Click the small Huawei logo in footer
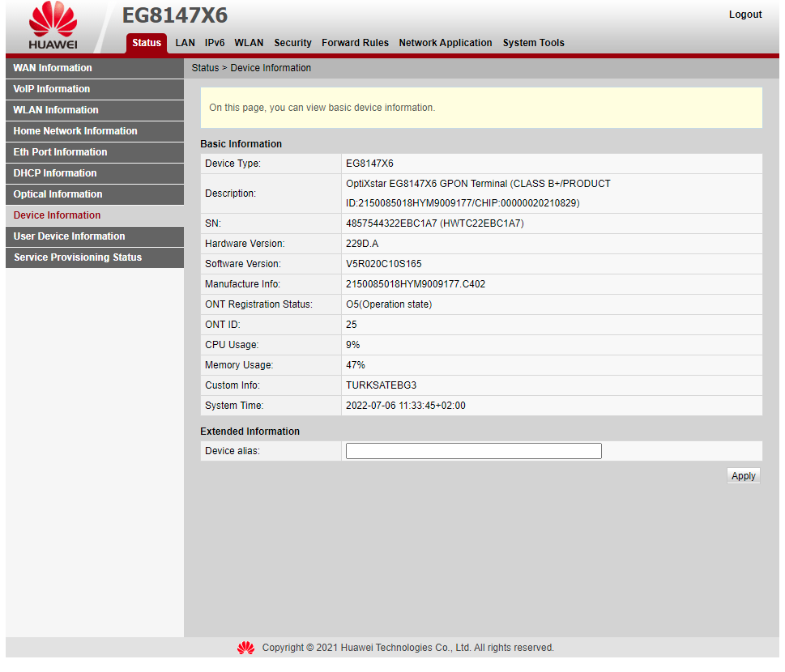 click(245, 648)
